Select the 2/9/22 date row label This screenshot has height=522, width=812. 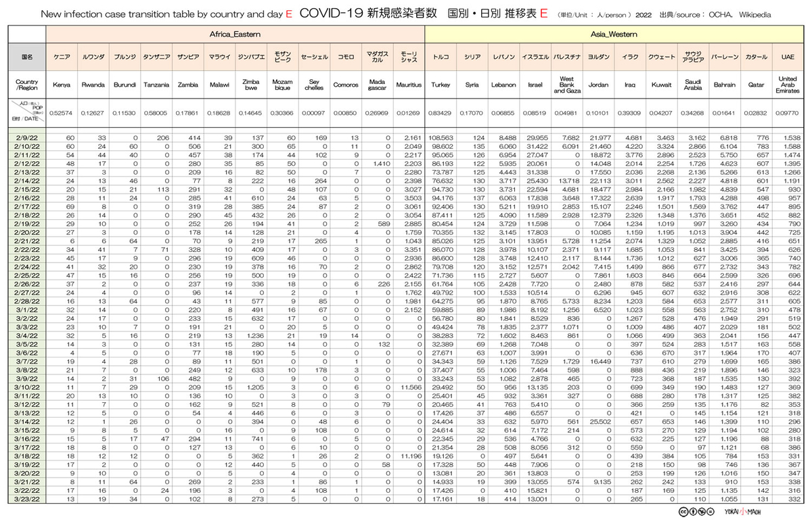pyautogui.click(x=27, y=137)
